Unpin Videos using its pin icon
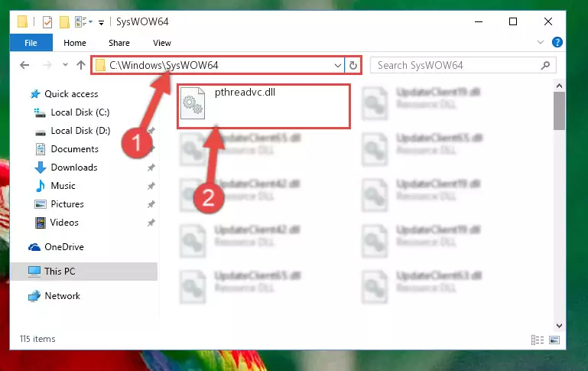 (x=151, y=223)
